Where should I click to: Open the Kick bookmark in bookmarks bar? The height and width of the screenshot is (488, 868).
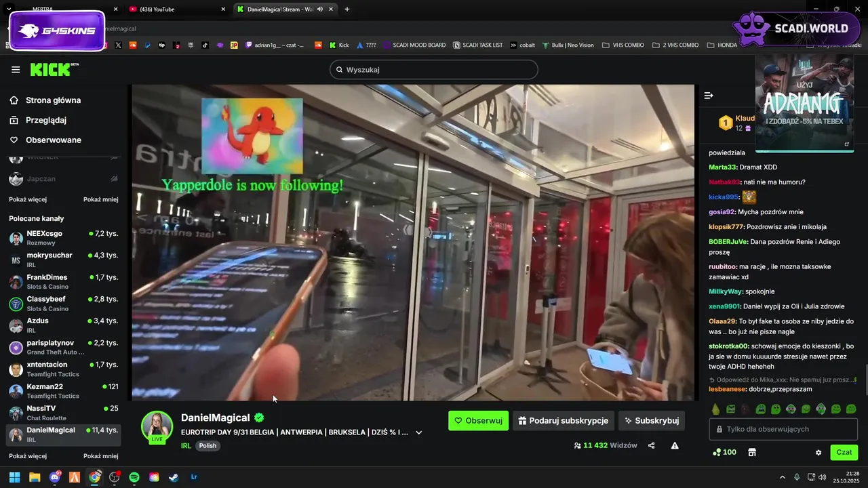click(x=339, y=45)
